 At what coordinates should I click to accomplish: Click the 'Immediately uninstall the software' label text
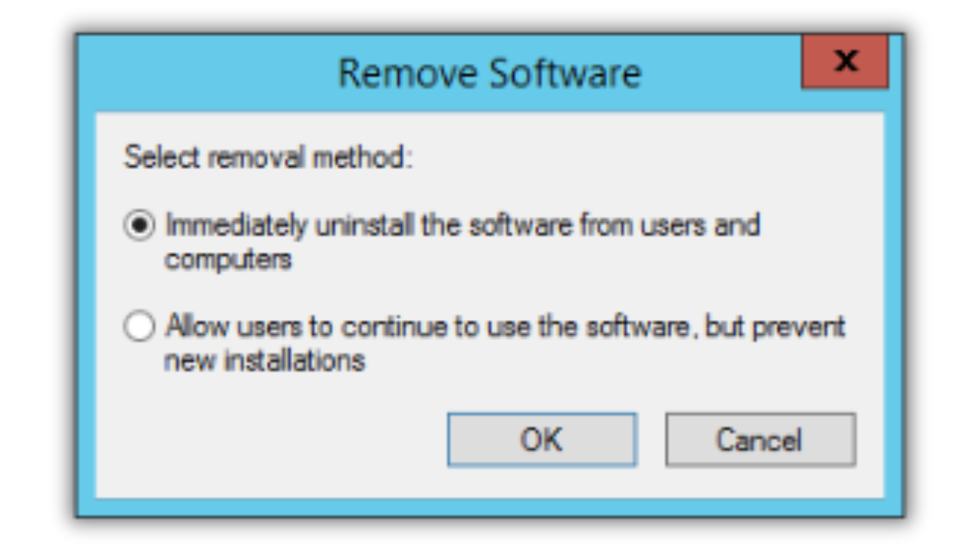[x=369, y=225]
